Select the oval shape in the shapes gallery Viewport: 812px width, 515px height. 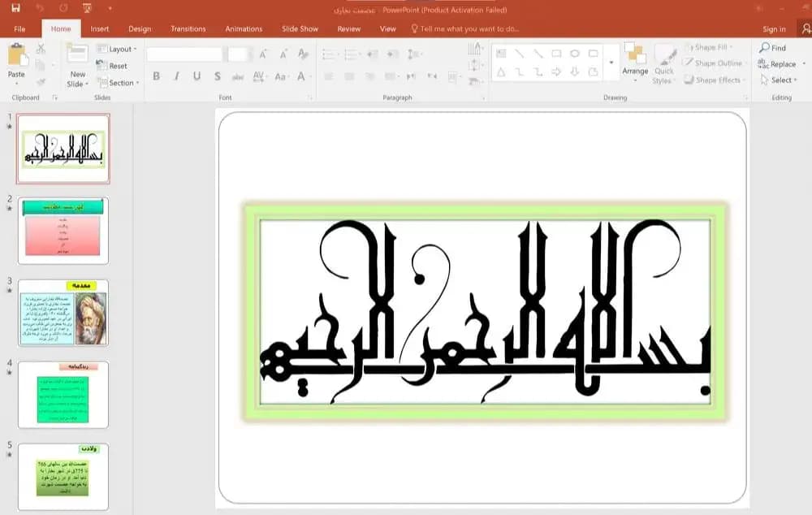pos(575,54)
